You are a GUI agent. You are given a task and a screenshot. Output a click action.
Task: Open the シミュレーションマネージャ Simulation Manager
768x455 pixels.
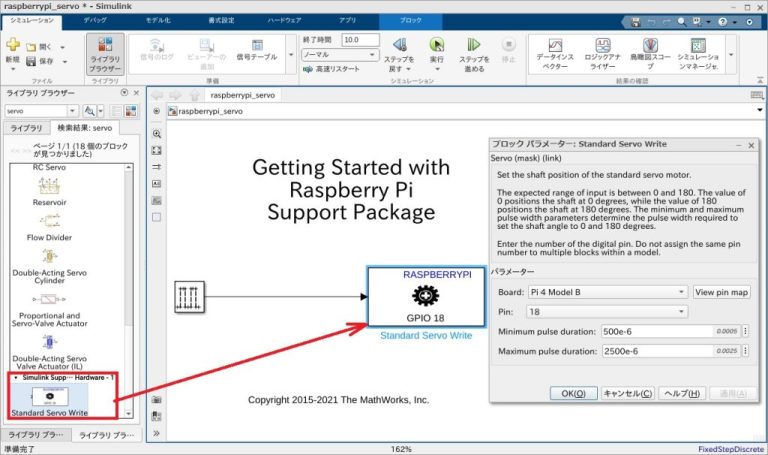point(698,54)
